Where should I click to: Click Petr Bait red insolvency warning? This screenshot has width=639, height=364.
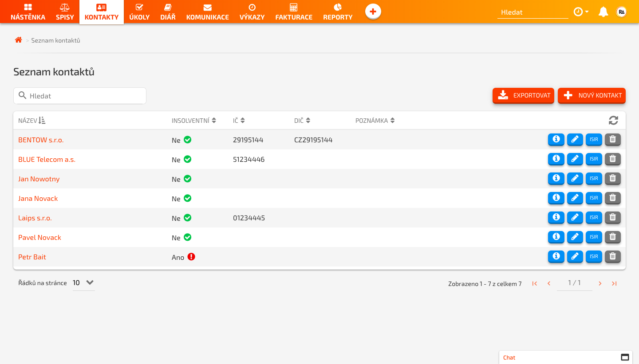(x=191, y=257)
